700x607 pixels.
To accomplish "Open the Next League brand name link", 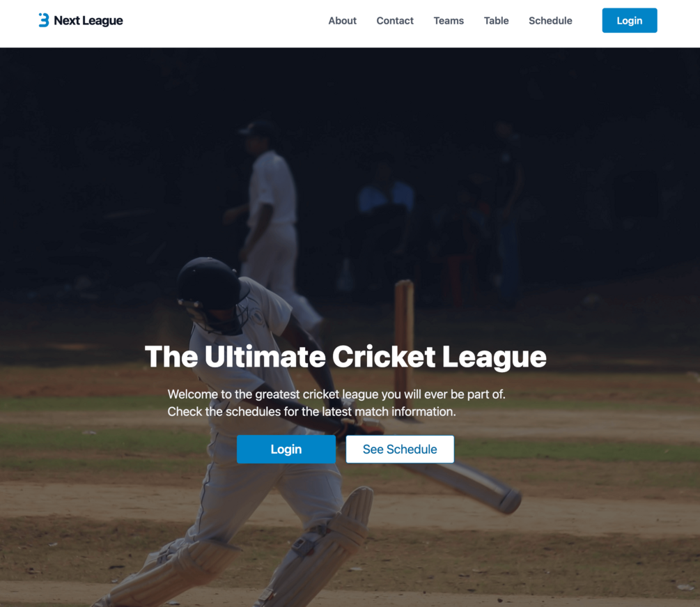I will coord(88,20).
